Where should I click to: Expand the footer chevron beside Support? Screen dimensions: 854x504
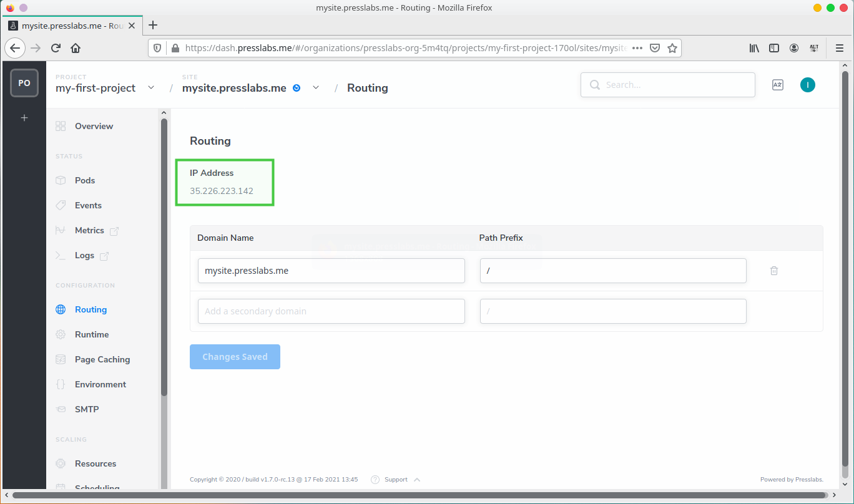click(417, 480)
